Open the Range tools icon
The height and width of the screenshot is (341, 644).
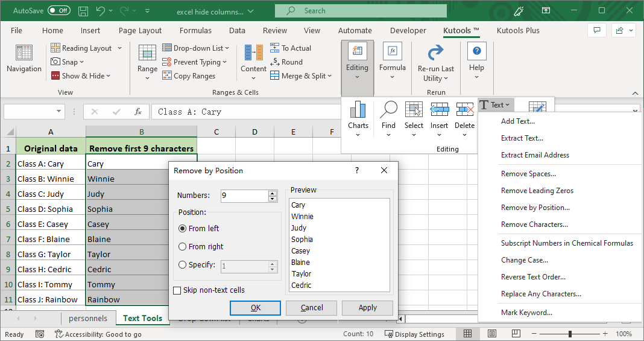click(147, 53)
